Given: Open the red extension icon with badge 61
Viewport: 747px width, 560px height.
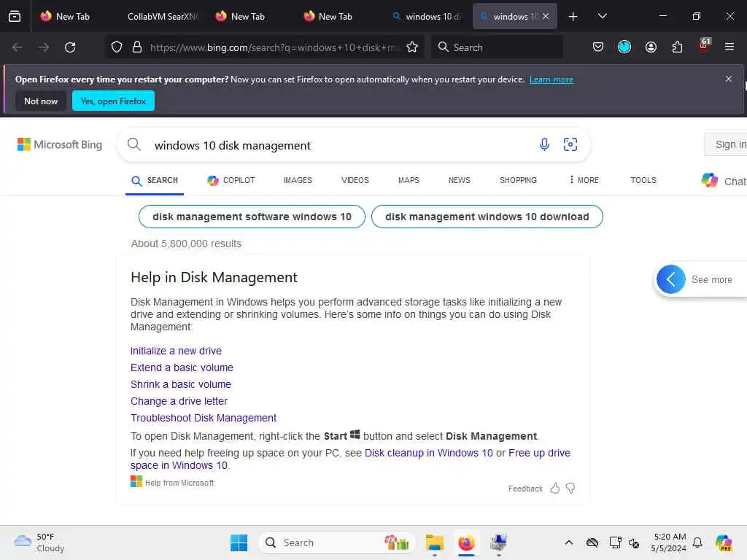Looking at the screenshot, I should click(704, 46).
